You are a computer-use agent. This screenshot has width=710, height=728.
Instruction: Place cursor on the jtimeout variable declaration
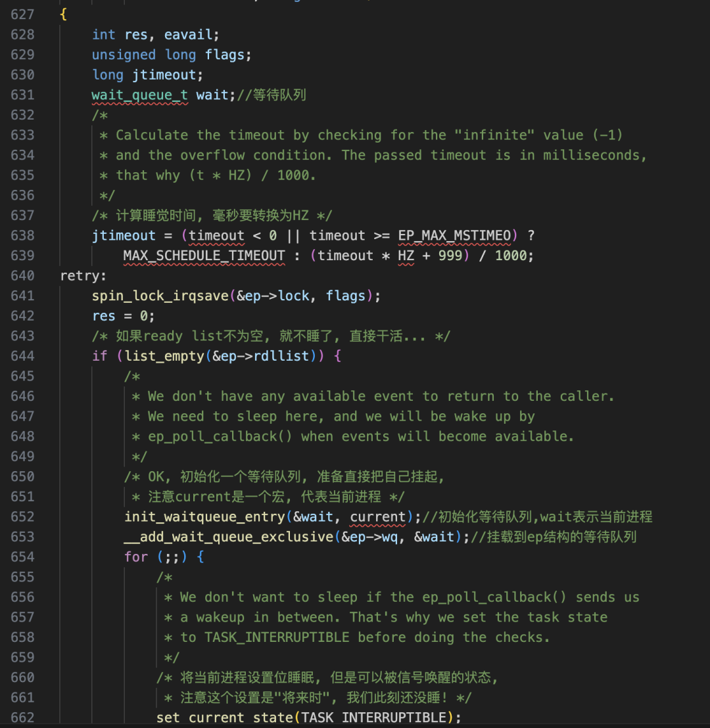(165, 74)
